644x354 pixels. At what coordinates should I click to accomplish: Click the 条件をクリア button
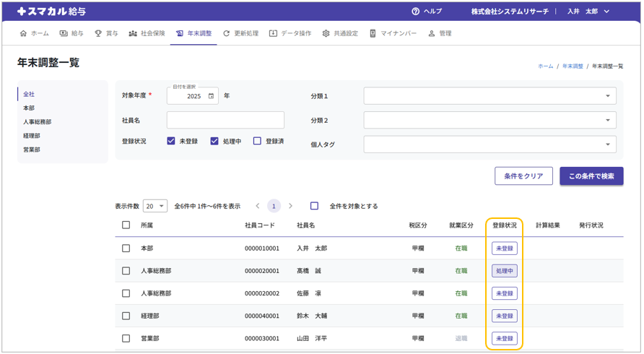click(523, 176)
